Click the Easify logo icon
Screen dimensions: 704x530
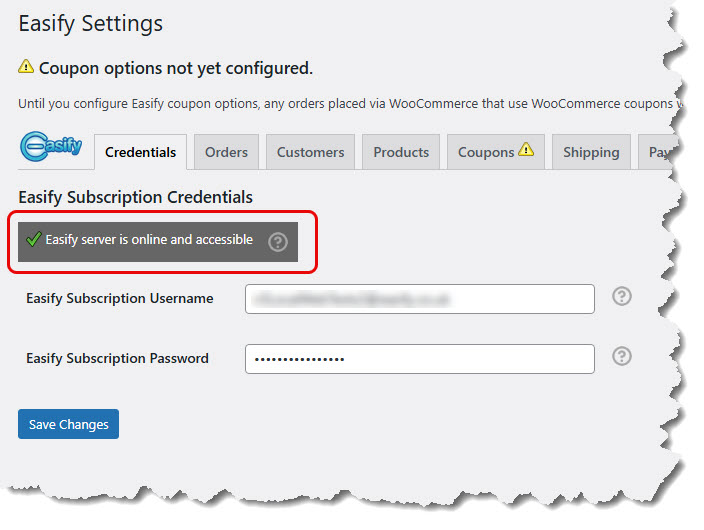point(51,150)
